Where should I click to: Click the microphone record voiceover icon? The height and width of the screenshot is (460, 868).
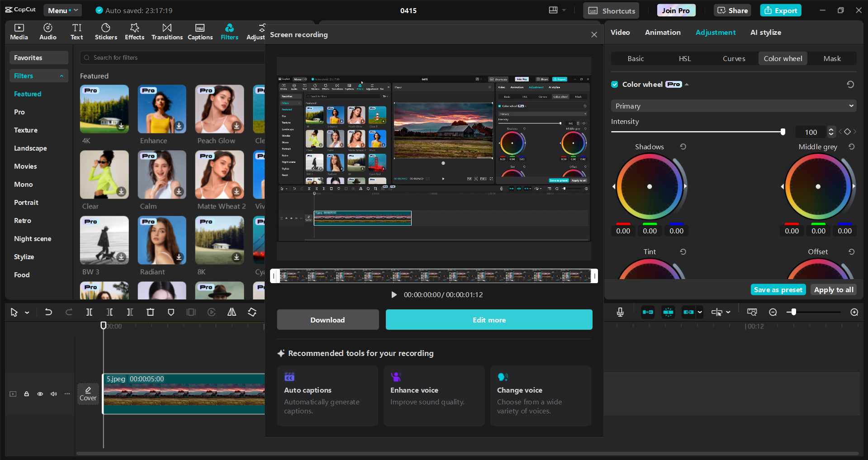(x=620, y=312)
